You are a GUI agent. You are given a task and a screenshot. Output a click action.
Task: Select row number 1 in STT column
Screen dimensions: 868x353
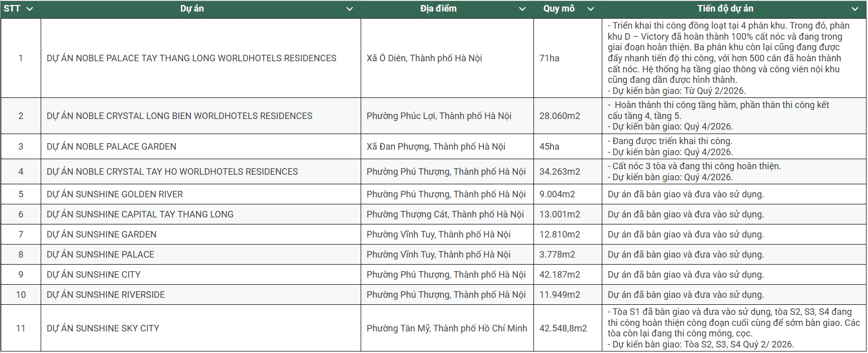[21, 58]
